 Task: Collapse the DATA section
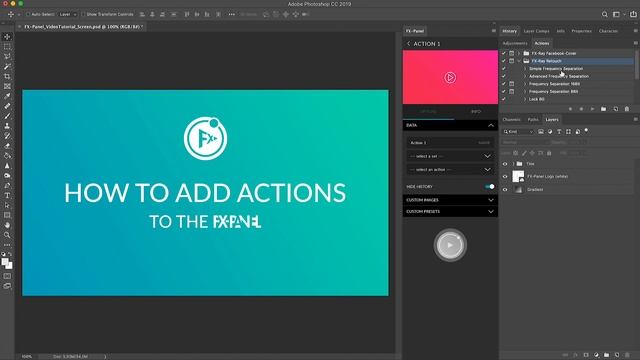(491, 125)
